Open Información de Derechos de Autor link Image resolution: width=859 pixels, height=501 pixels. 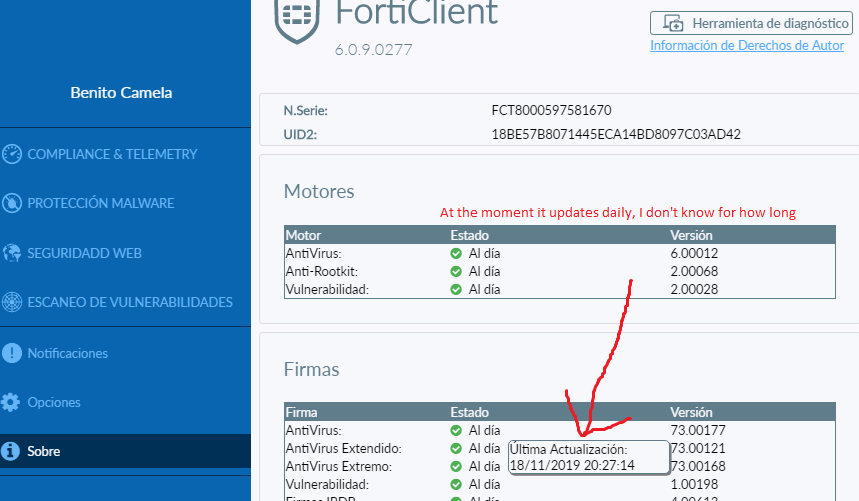click(747, 45)
